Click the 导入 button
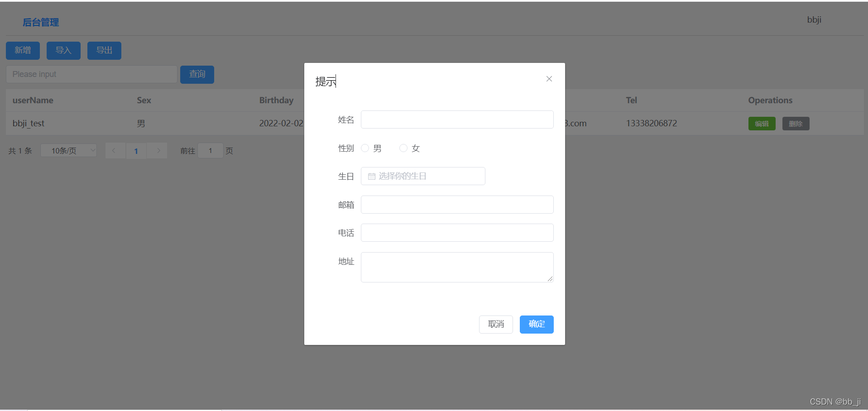 click(x=63, y=50)
